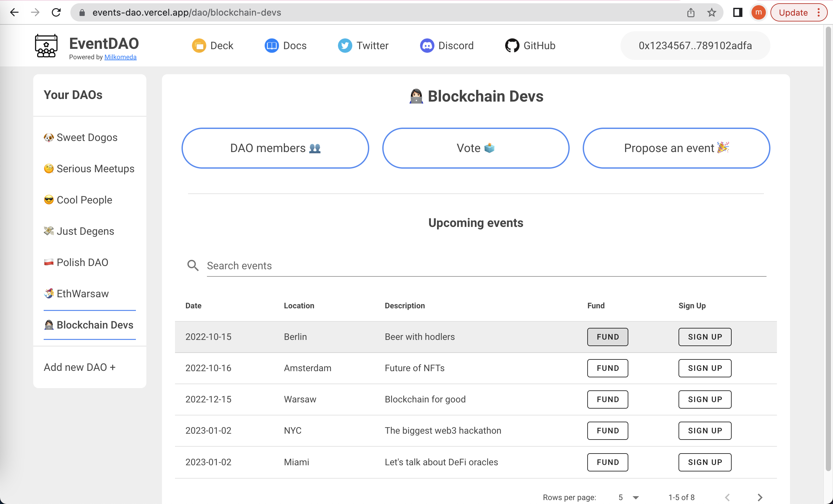Sign up for the NYC web3 hackathon

click(705, 430)
